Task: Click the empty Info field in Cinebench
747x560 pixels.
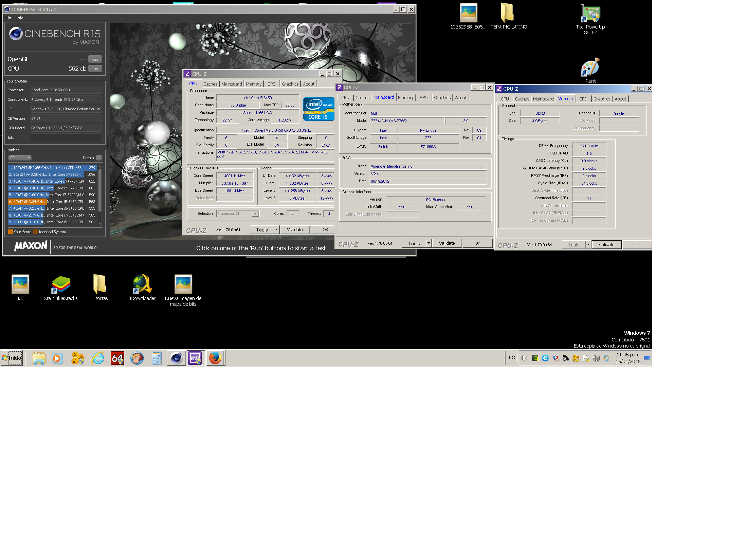Action: [x=66, y=137]
